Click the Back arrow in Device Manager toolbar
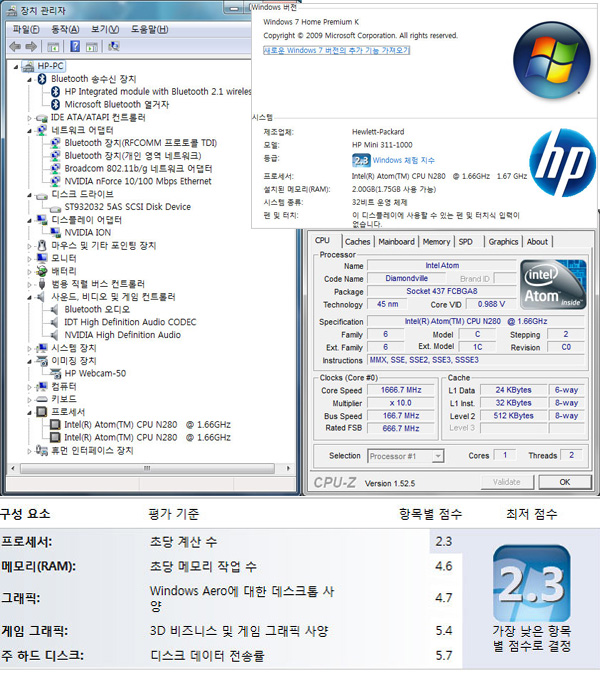Viewport: 600px width, 674px height. (15, 46)
